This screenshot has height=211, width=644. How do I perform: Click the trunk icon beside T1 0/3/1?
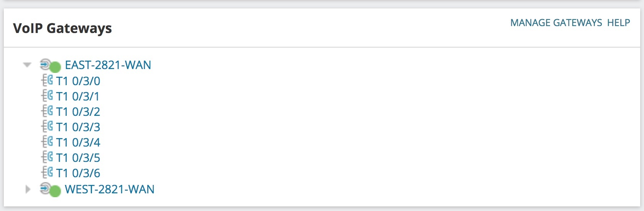[x=47, y=96]
